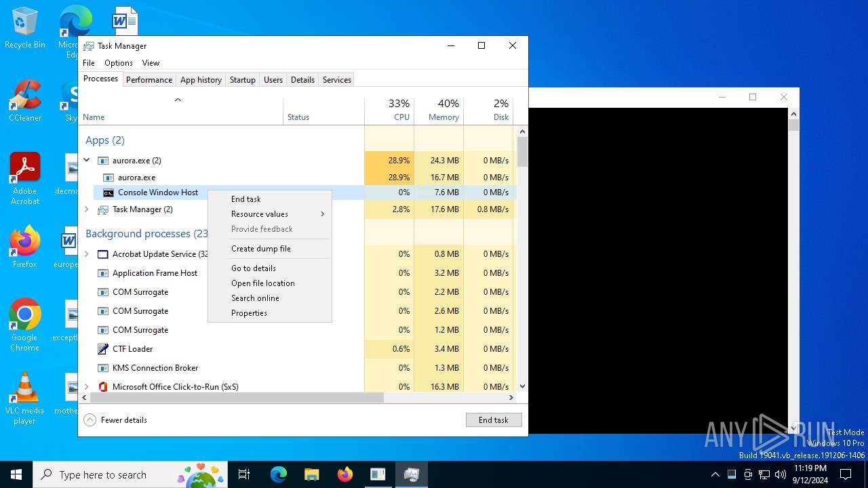Image resolution: width=868 pixels, height=488 pixels.
Task: Expand Microsoft Office Click-to-Run group
Action: pos(87,387)
